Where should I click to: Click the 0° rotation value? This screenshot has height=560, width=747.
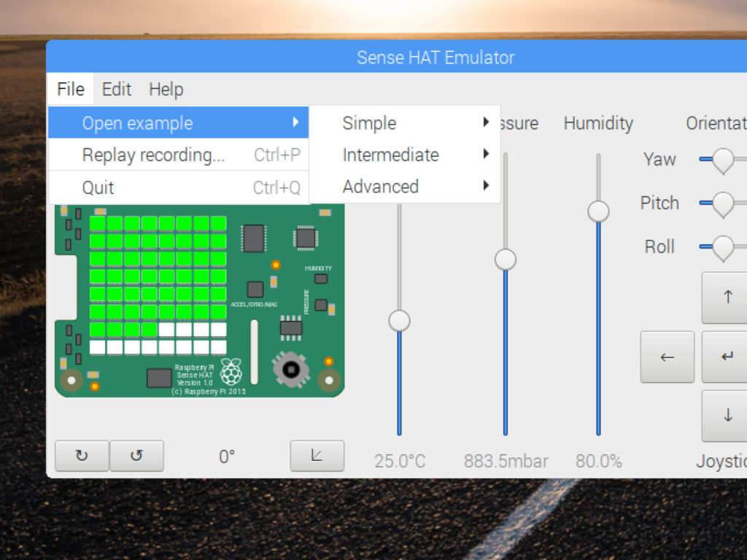pos(227,456)
